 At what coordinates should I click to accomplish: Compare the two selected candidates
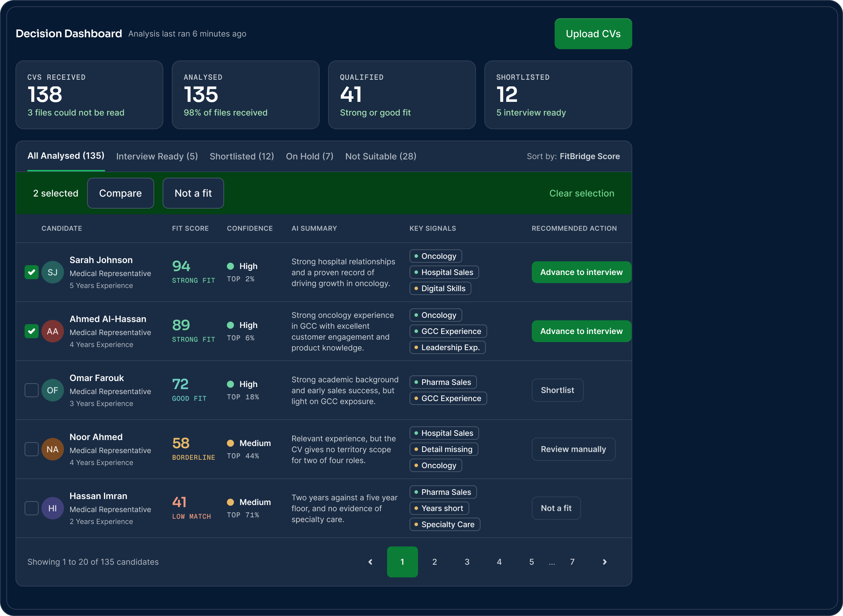120,193
